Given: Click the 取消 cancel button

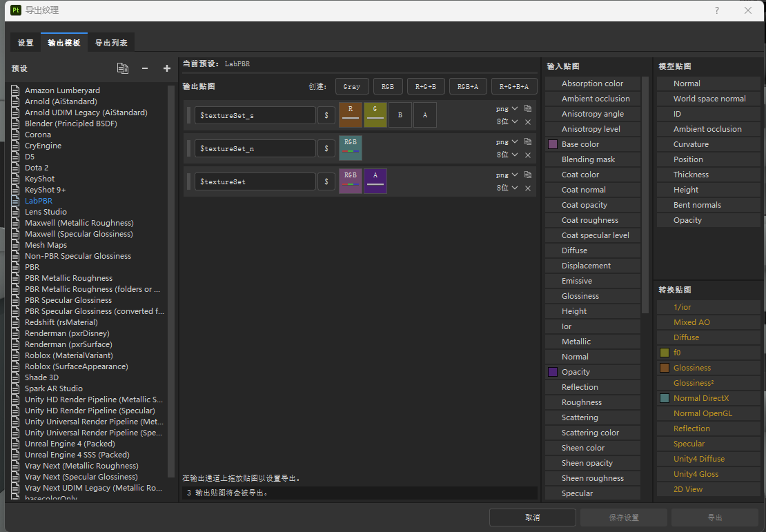Looking at the screenshot, I should (x=533, y=518).
